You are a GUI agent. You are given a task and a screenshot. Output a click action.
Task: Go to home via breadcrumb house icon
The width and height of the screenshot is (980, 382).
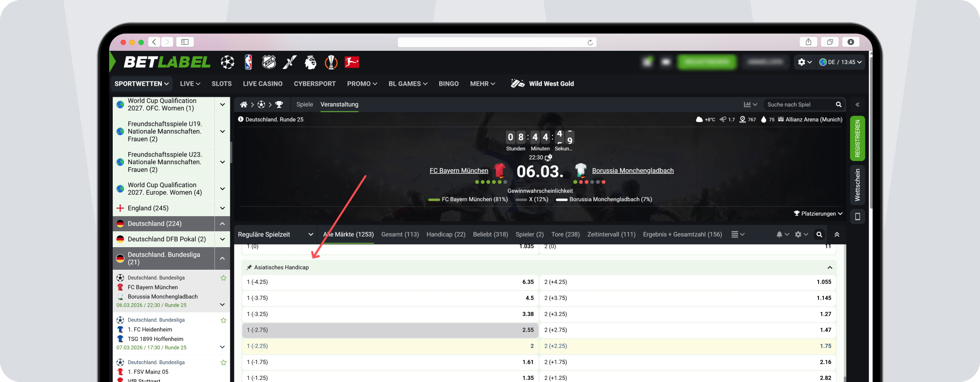244,104
